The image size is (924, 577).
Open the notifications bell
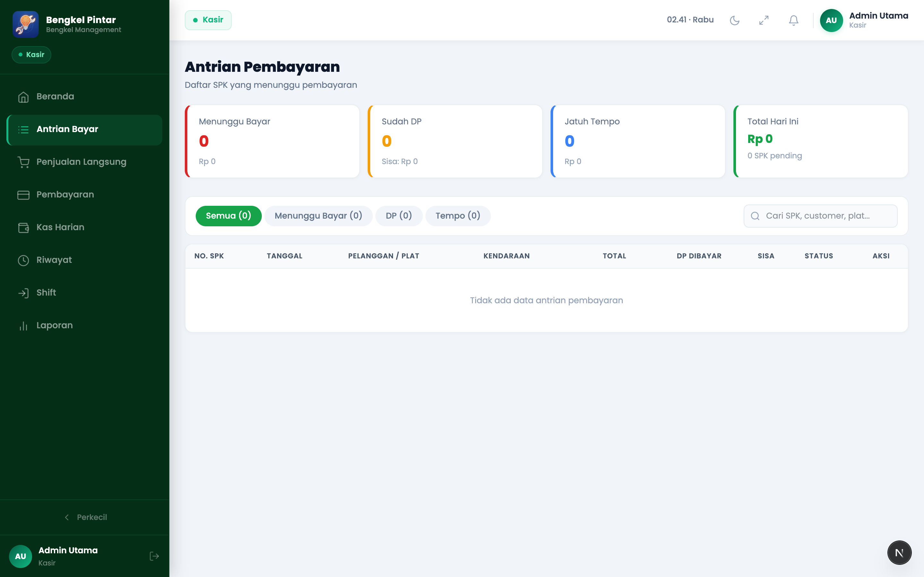tap(793, 20)
